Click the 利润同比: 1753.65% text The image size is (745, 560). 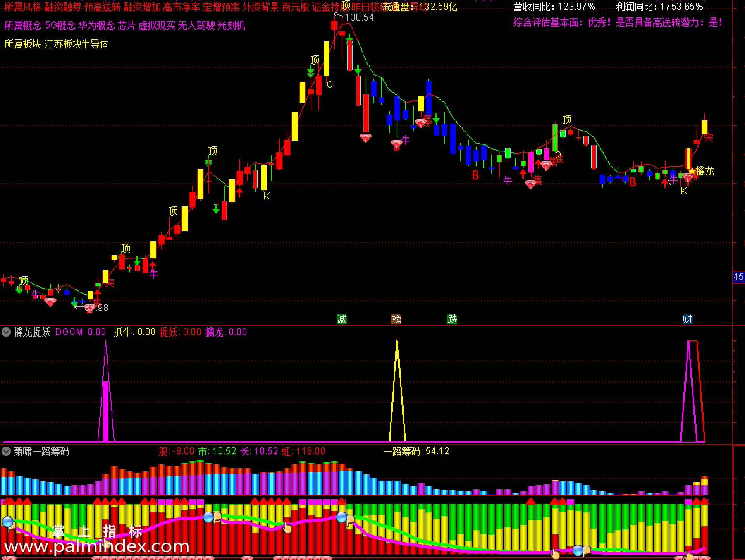pos(659,7)
